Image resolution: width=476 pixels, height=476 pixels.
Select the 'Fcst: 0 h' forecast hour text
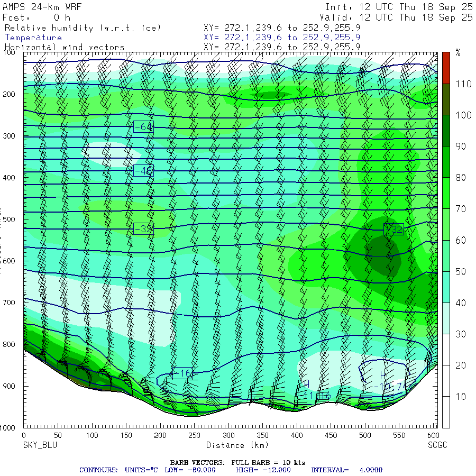[x=36, y=17]
